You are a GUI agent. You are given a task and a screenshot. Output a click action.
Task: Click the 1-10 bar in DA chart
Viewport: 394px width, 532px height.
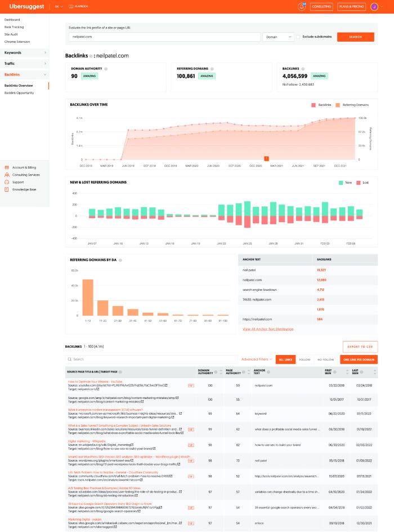coord(88,298)
